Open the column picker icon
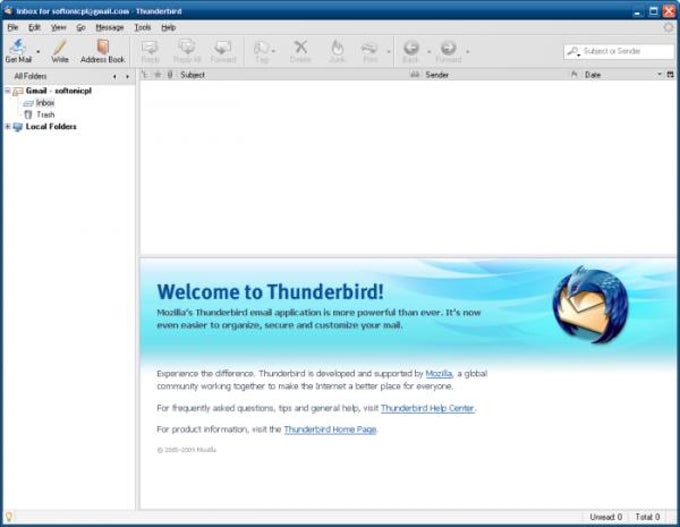680x527 pixels. point(670,75)
